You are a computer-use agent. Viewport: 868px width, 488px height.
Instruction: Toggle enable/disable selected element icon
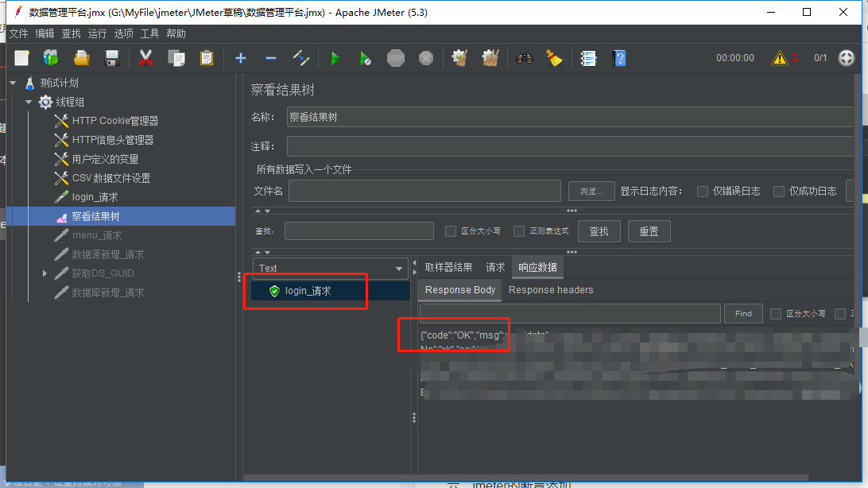click(x=301, y=58)
